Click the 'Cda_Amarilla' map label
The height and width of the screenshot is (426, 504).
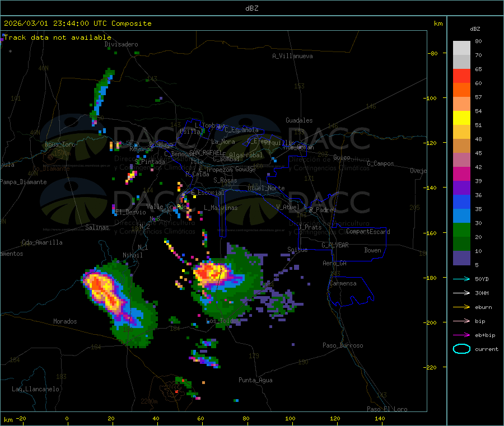click(42, 242)
